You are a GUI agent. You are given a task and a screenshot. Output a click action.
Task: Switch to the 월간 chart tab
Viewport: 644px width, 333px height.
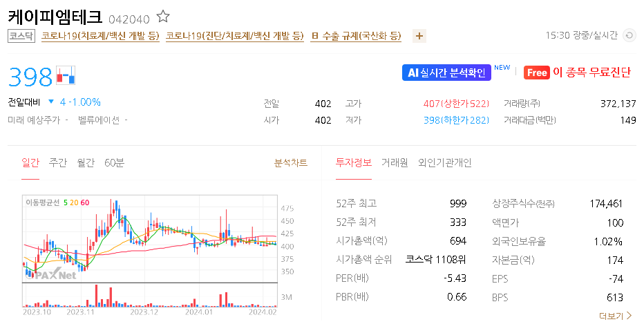(x=86, y=163)
